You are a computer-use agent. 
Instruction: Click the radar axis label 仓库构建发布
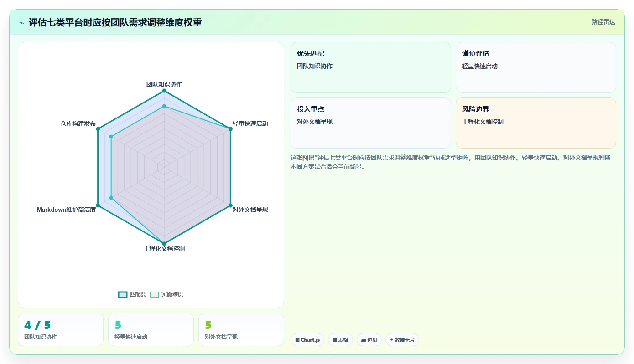(x=78, y=123)
